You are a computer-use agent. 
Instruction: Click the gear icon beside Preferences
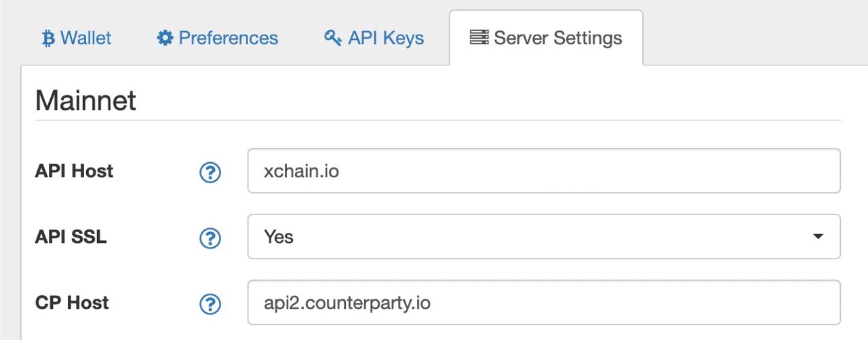pos(165,37)
